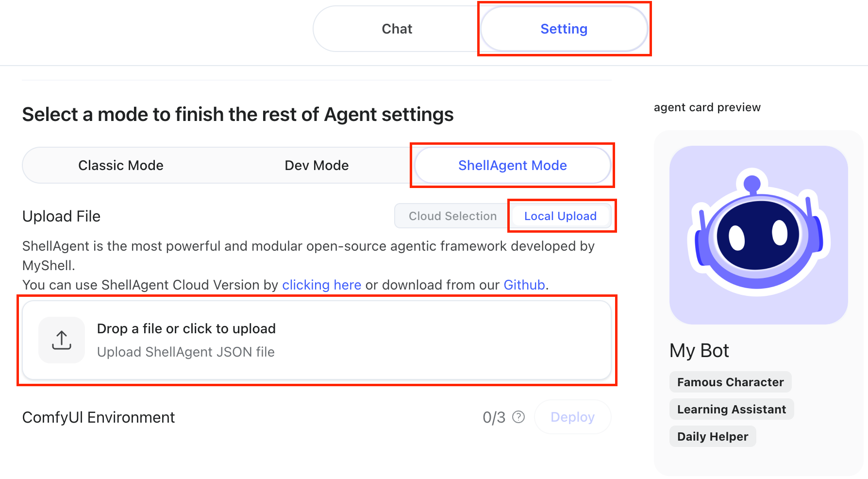The image size is (868, 479).
Task: Open the "clicking here" cloud version link
Action: point(321,285)
